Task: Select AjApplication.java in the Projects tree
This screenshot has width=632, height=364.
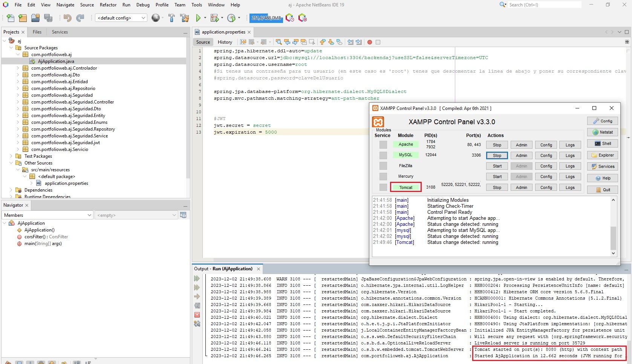Action: pyautogui.click(x=56, y=61)
